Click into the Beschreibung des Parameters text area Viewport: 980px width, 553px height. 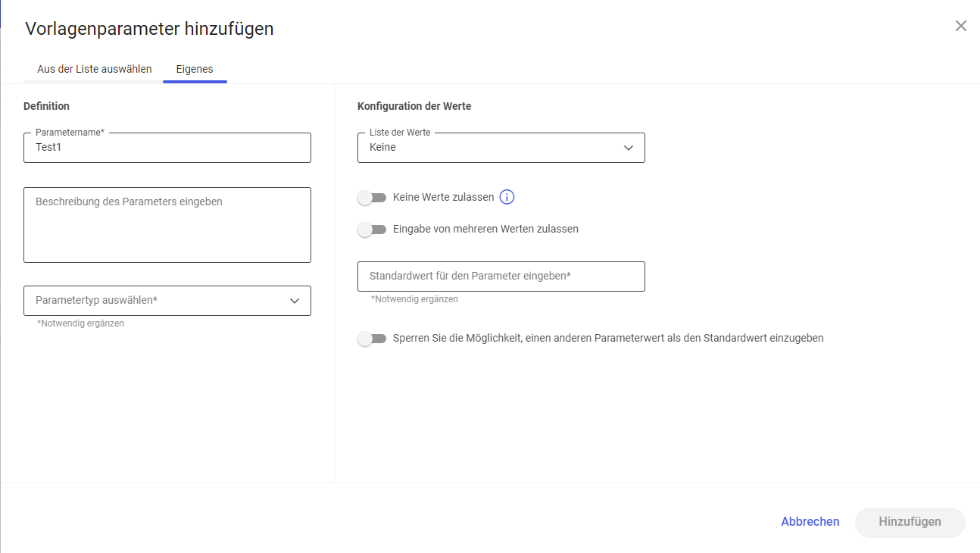[167, 225]
